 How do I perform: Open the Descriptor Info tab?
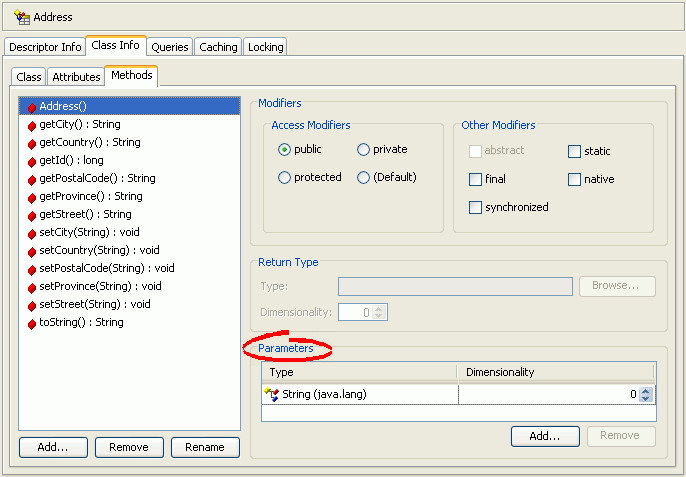point(45,47)
